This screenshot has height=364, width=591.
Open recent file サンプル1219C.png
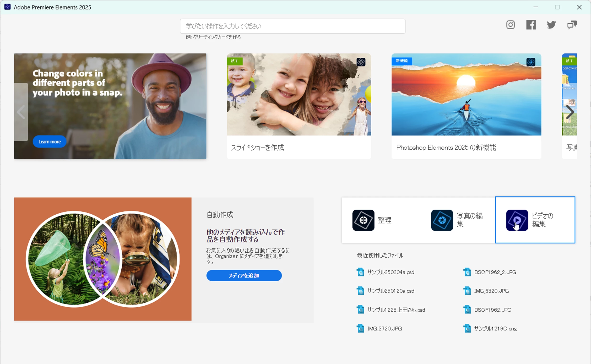coord(495,329)
